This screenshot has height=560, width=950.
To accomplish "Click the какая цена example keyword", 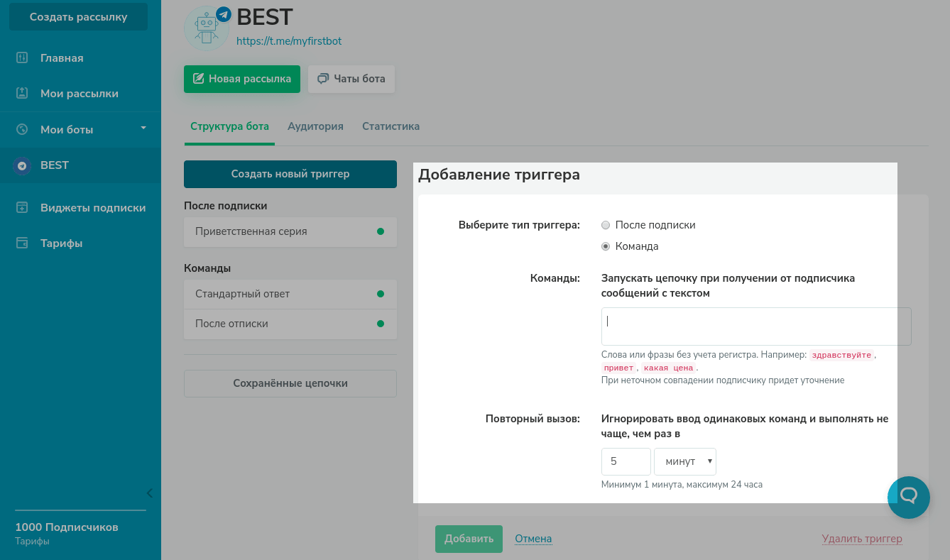I will pos(668,368).
